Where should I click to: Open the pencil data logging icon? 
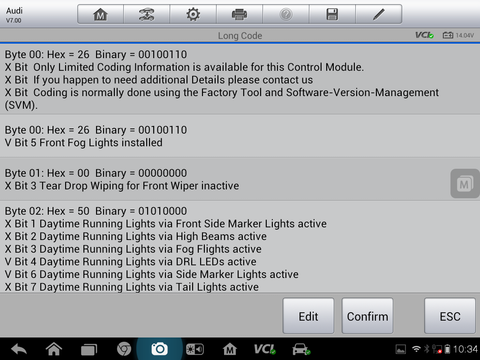coord(379,14)
